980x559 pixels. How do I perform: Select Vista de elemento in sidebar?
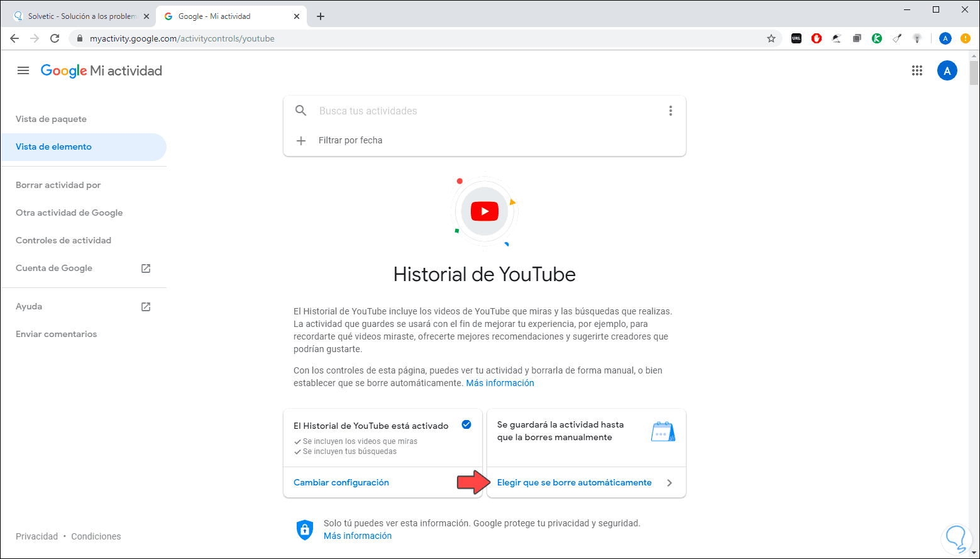point(84,147)
